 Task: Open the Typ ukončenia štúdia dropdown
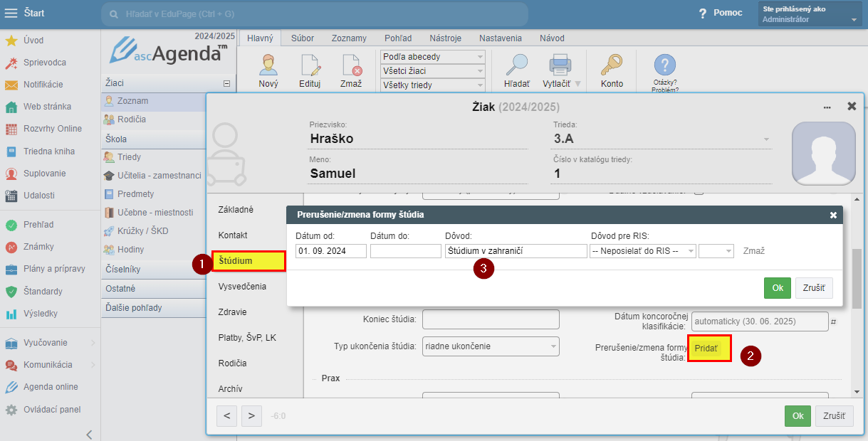491,346
